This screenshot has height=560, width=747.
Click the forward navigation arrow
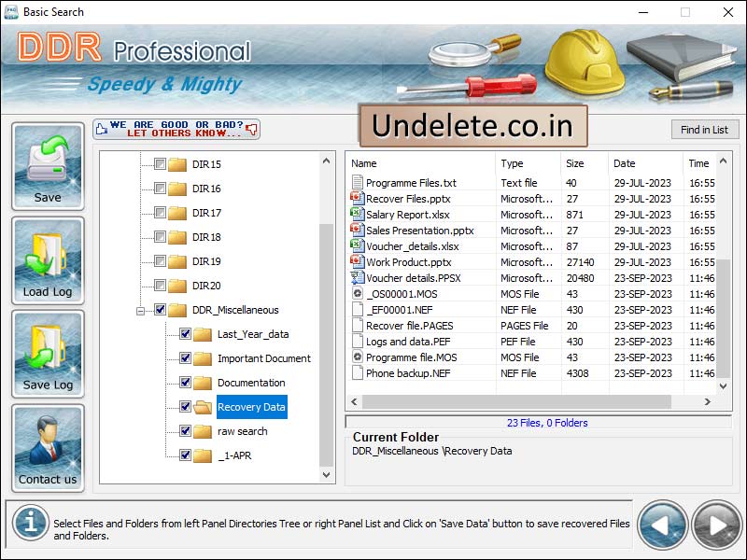(716, 525)
